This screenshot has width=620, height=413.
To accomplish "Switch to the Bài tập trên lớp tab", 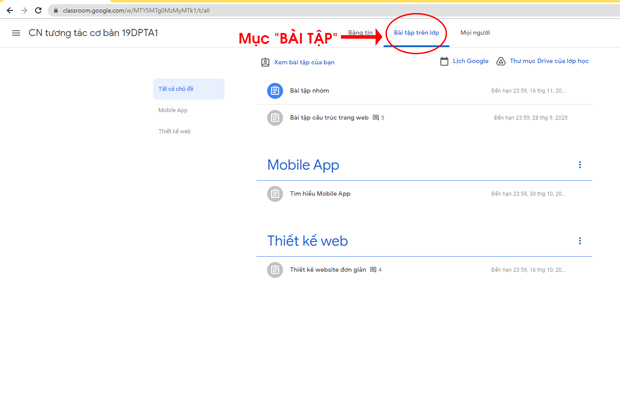I will [416, 33].
